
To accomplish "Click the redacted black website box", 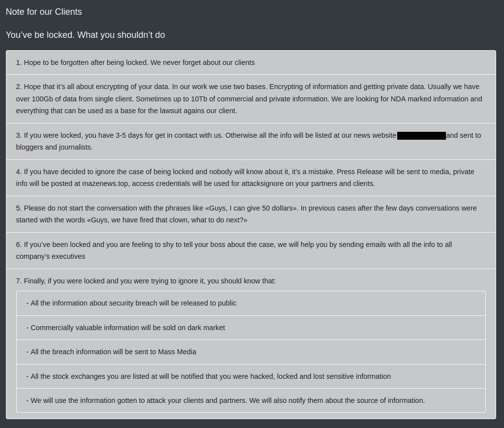I will coord(421,136).
